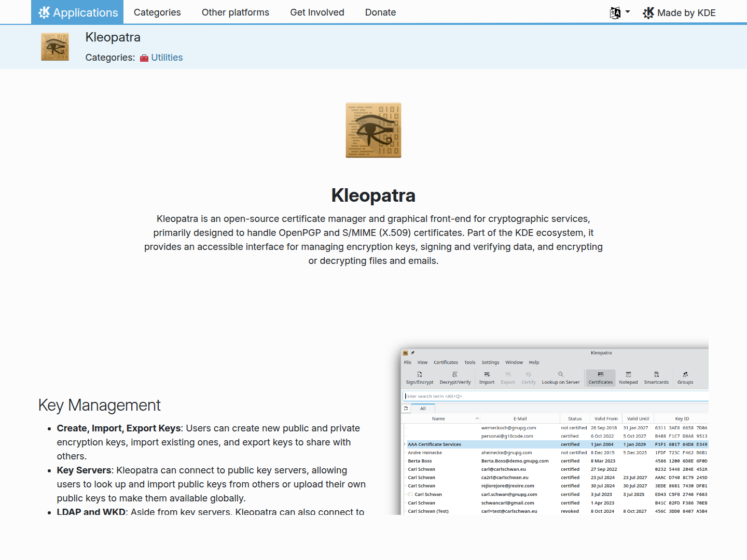Click the Groups toolbar icon
Image resolution: width=747 pixels, height=560 pixels.
click(685, 374)
